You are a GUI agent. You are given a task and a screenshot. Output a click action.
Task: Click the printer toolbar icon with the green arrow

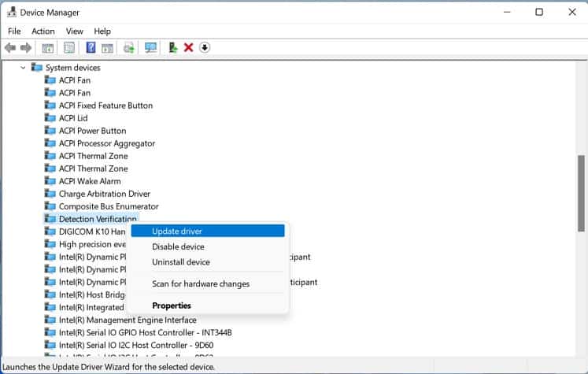click(129, 48)
